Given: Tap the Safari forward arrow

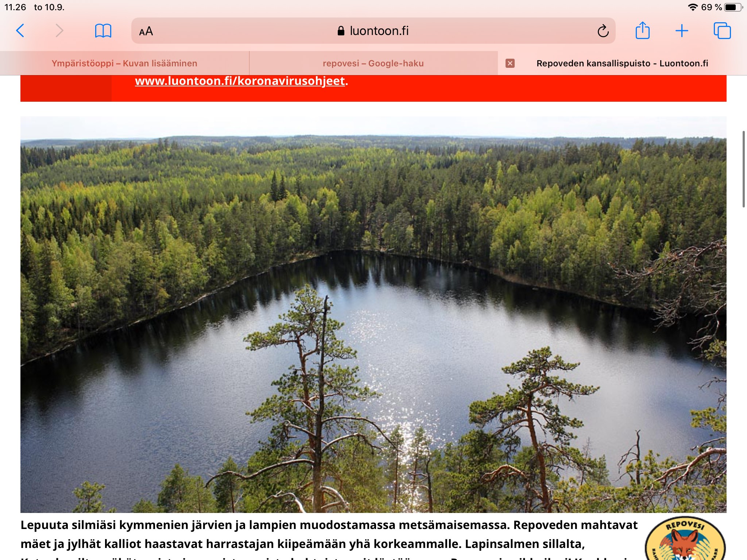Looking at the screenshot, I should [x=59, y=31].
